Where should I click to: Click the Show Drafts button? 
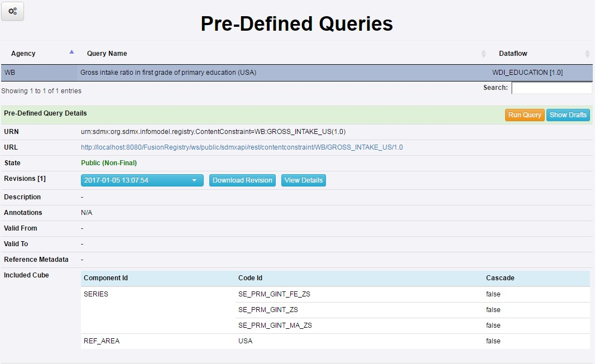pos(568,115)
